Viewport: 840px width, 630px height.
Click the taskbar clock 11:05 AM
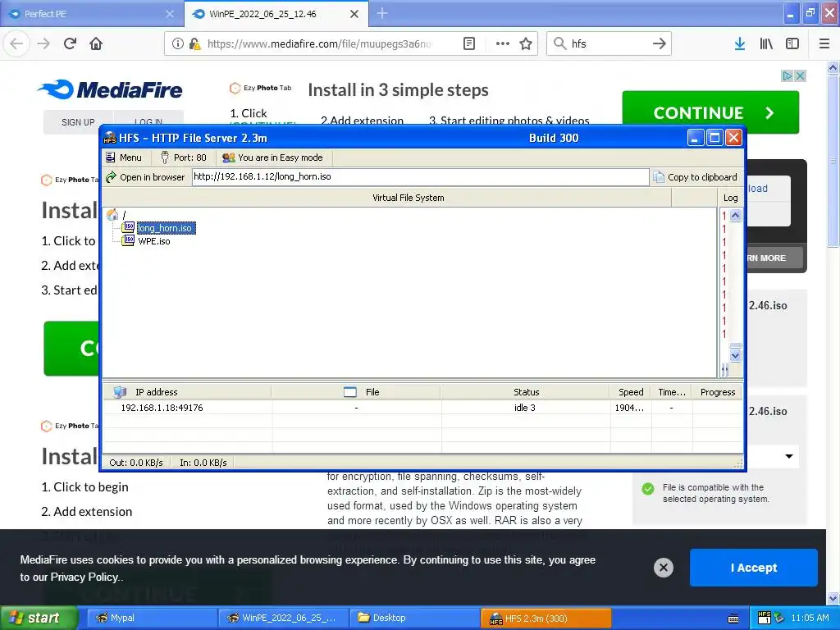(x=810, y=618)
